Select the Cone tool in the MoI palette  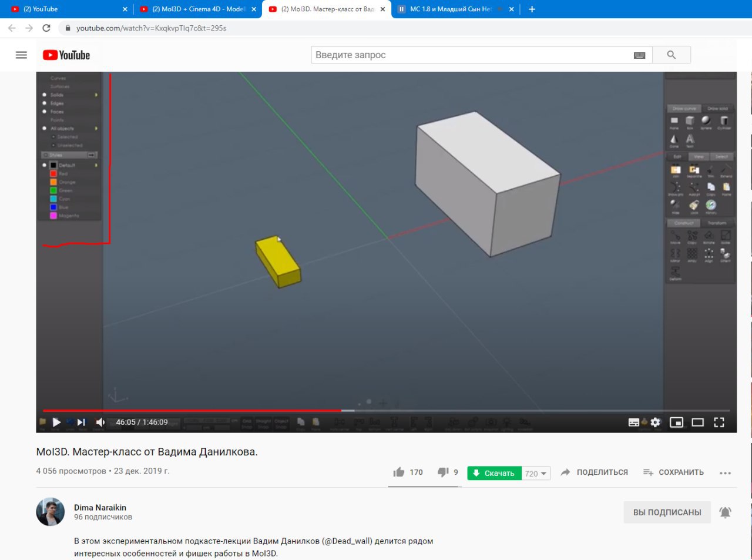click(674, 140)
